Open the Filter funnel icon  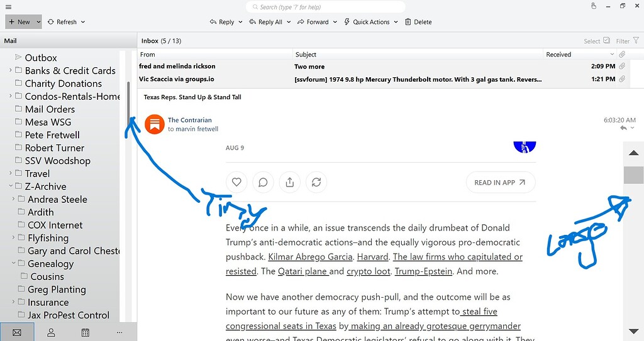pyautogui.click(x=636, y=40)
